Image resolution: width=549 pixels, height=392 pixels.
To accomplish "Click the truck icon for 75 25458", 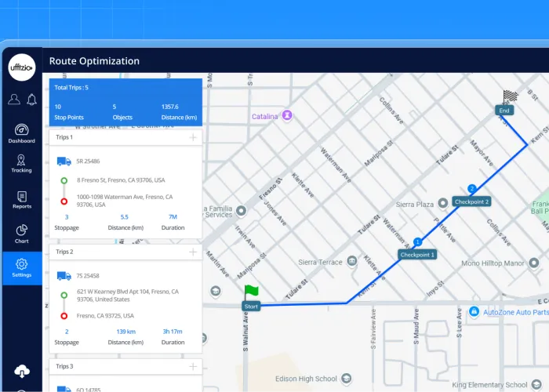I will (x=64, y=276).
